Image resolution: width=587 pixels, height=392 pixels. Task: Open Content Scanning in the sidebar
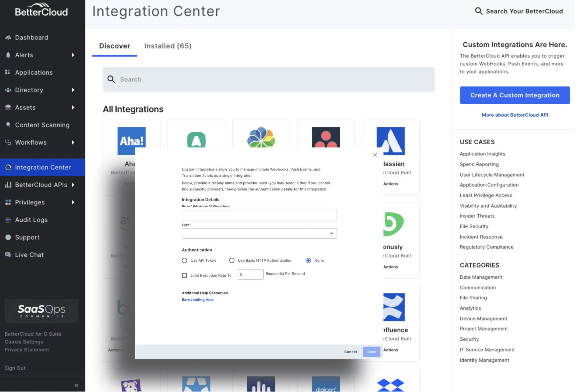click(x=42, y=125)
